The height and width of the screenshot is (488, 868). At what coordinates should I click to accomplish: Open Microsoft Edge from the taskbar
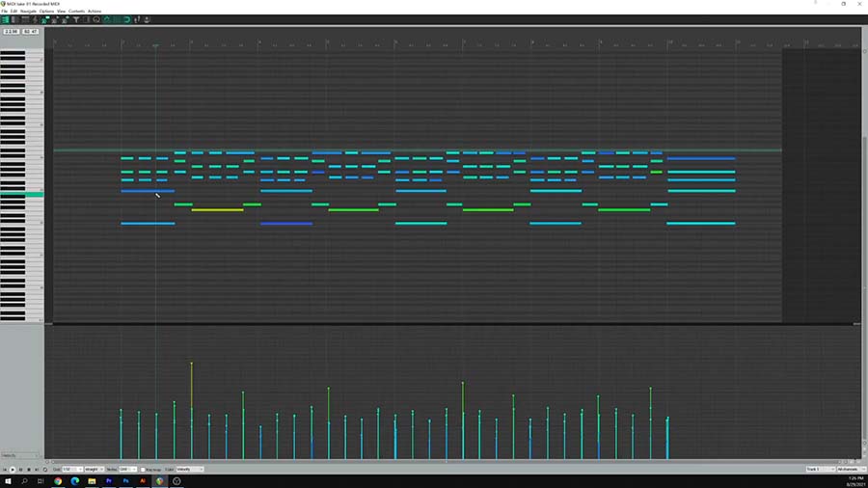74,481
